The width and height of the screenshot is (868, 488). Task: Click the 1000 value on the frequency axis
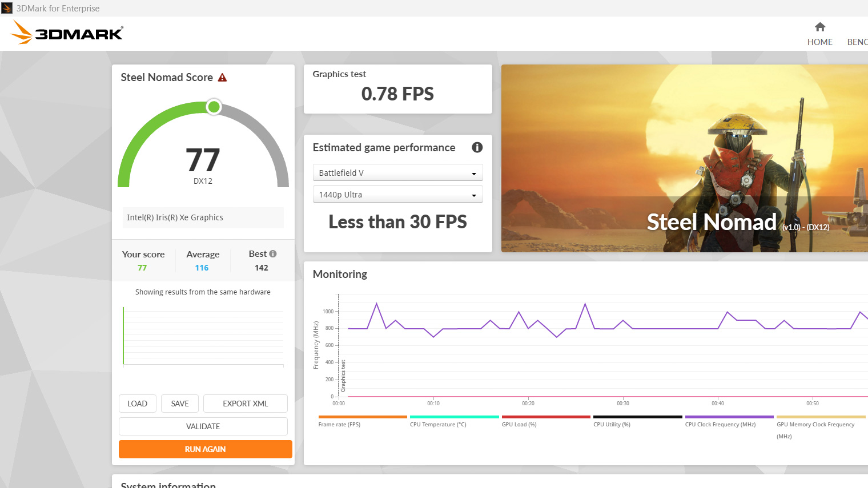[328, 312]
